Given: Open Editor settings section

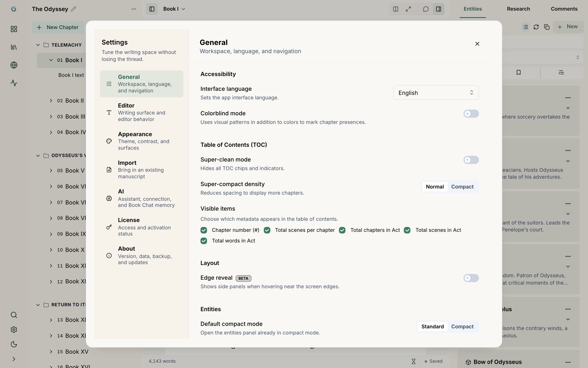Looking at the screenshot, I should pyautogui.click(x=142, y=112).
